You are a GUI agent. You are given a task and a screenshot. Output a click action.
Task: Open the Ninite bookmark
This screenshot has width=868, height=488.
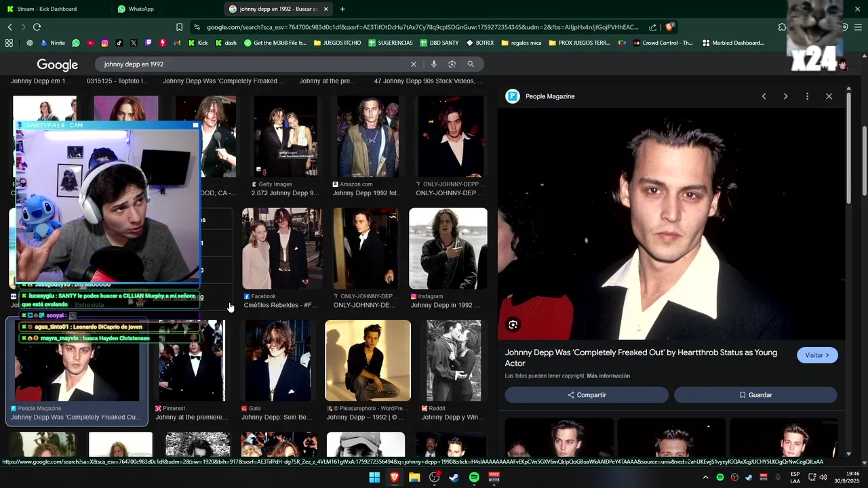pyautogui.click(x=53, y=43)
